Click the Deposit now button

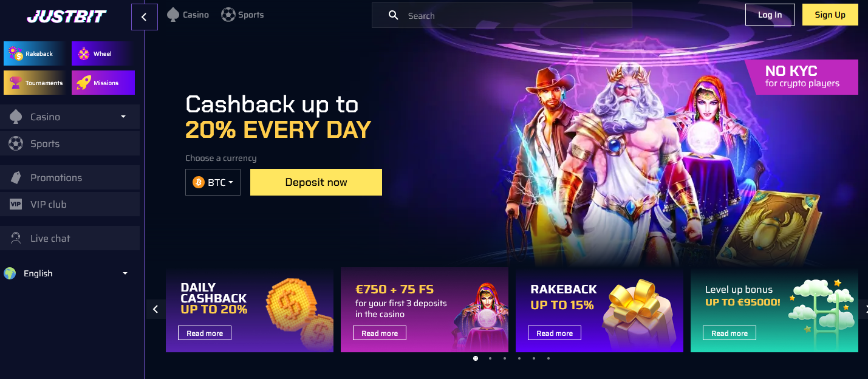(x=316, y=182)
